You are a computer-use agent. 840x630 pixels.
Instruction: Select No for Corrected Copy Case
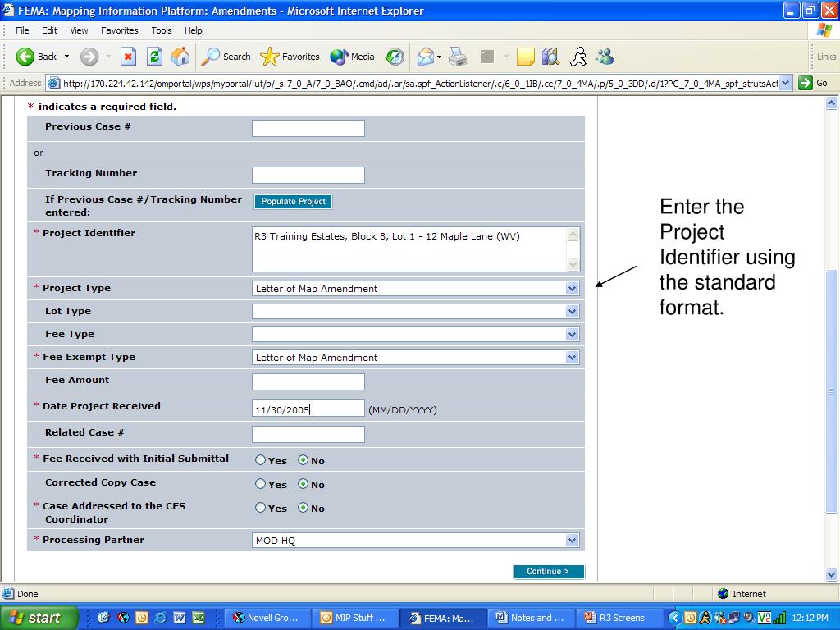tap(304, 484)
